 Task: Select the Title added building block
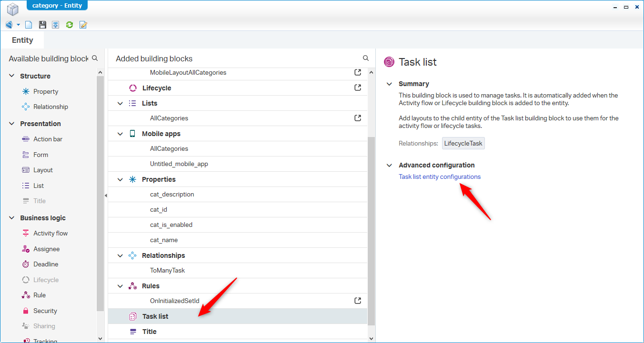pyautogui.click(x=238, y=332)
